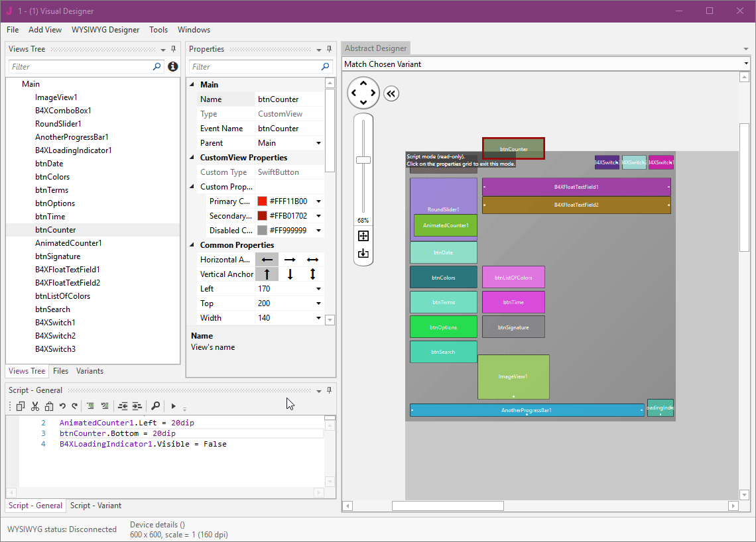This screenshot has width=756, height=542.
Task: Click the Undo icon in script toolbar
Action: coord(62,406)
